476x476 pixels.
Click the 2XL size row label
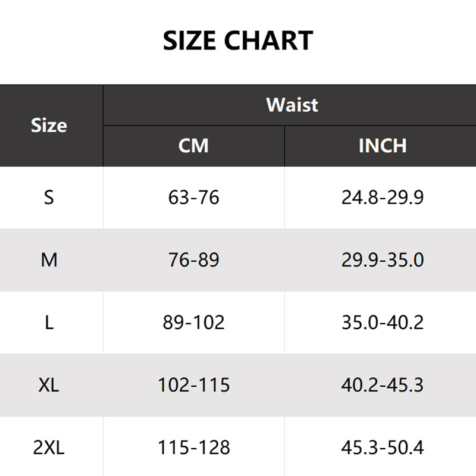point(49,447)
